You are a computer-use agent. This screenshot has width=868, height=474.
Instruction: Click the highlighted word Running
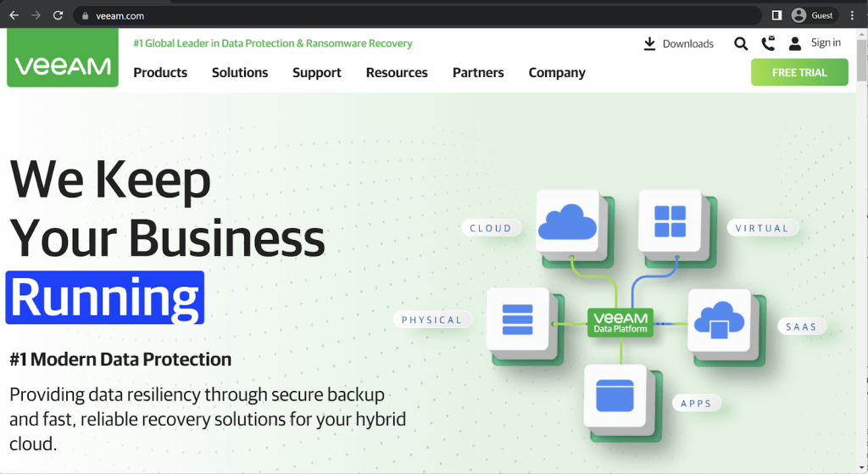point(104,298)
